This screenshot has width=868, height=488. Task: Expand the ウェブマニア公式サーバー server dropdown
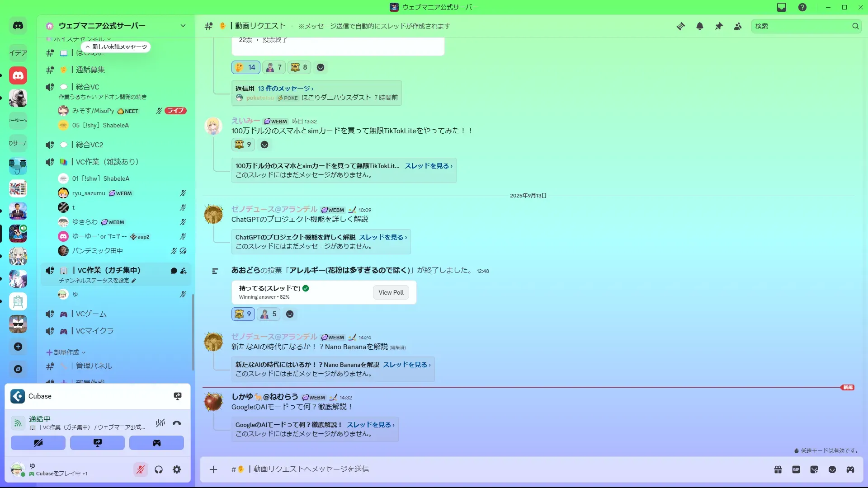click(183, 26)
